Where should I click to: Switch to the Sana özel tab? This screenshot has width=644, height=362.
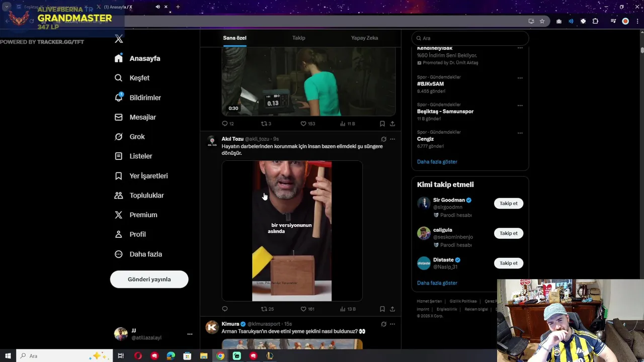234,38
